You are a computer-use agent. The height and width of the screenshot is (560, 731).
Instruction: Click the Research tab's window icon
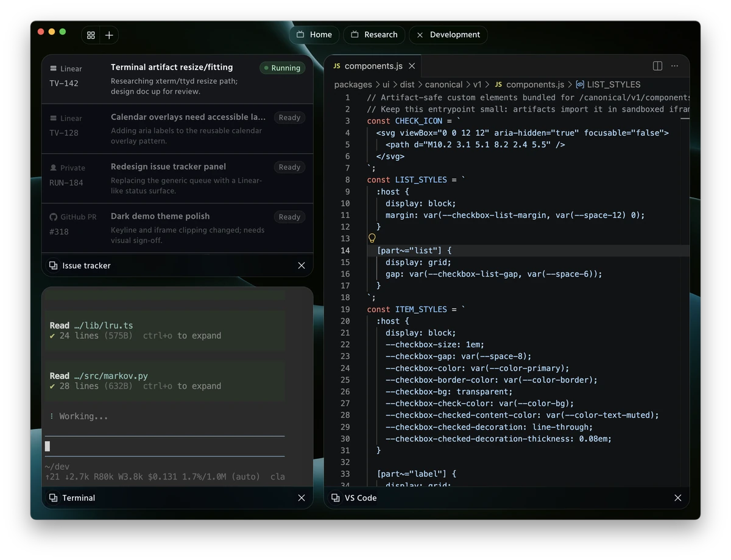355,35
